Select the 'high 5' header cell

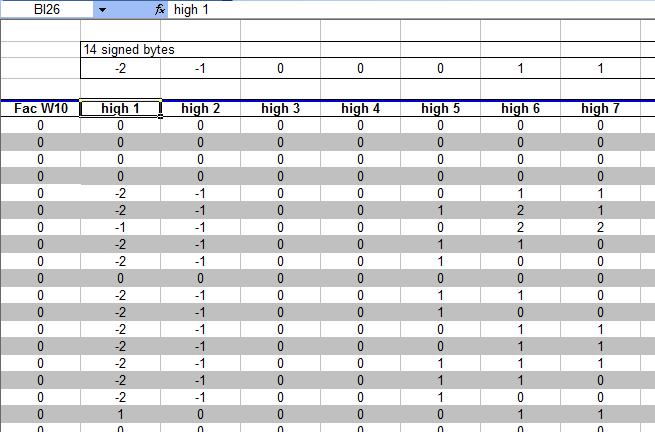point(440,109)
